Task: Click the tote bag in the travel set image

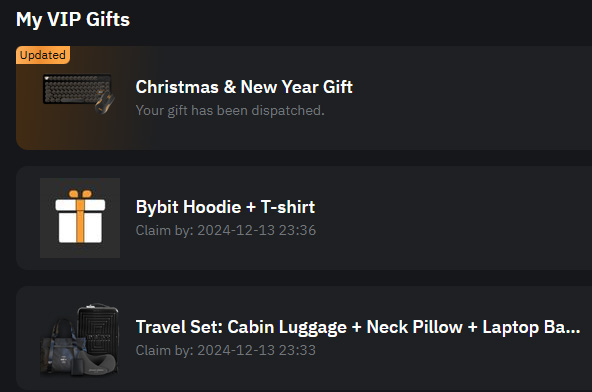Action: pyautogui.click(x=61, y=347)
